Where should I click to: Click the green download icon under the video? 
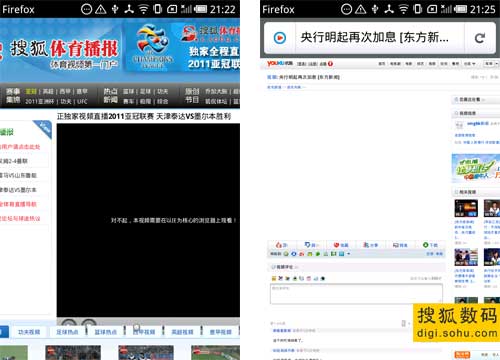click(425, 245)
